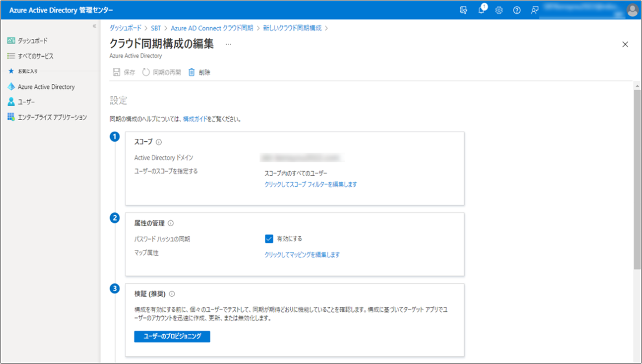Click the クリックしてスコープ フィルターを編集します link
642x364 pixels.
(311, 185)
